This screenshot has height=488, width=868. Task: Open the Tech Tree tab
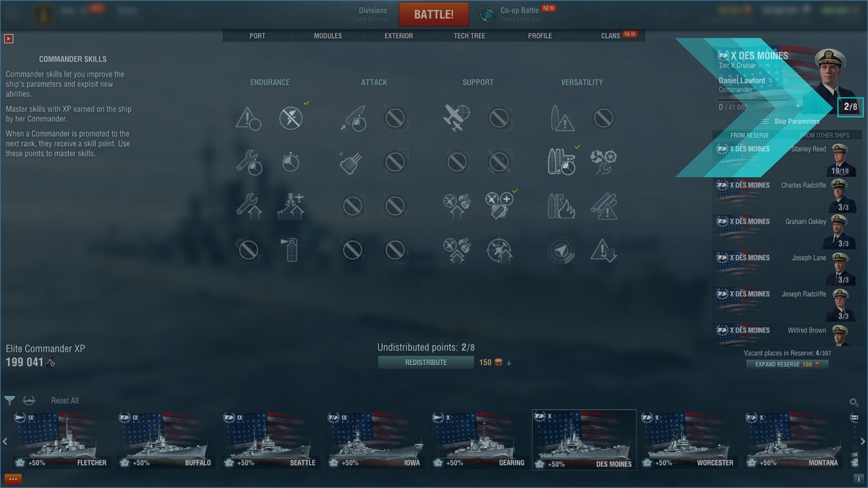click(x=469, y=35)
